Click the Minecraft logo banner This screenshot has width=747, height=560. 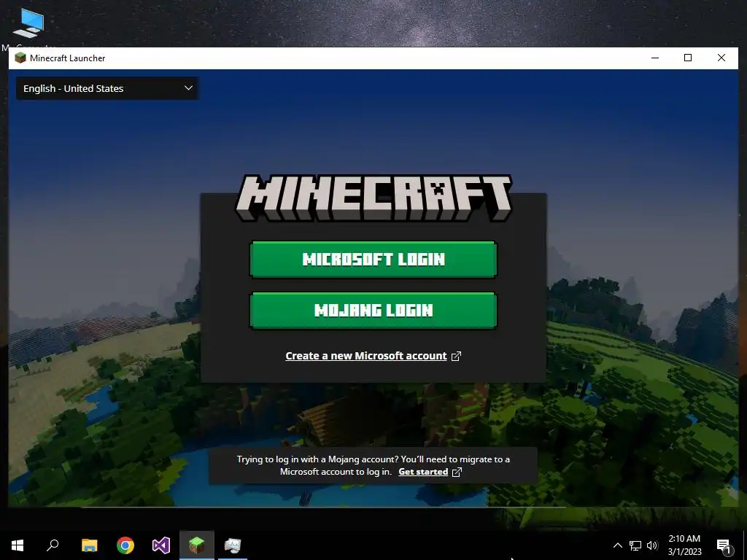(x=373, y=198)
